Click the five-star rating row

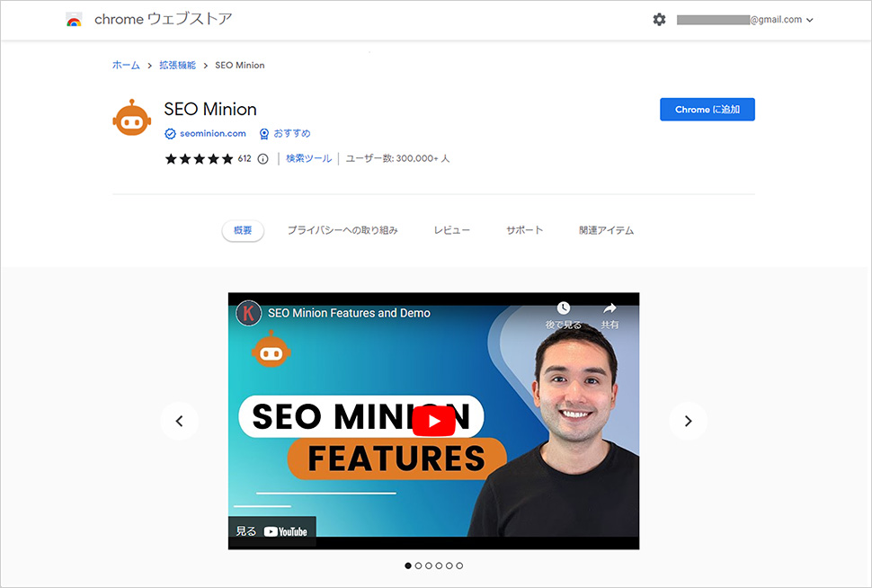pyautogui.click(x=199, y=159)
